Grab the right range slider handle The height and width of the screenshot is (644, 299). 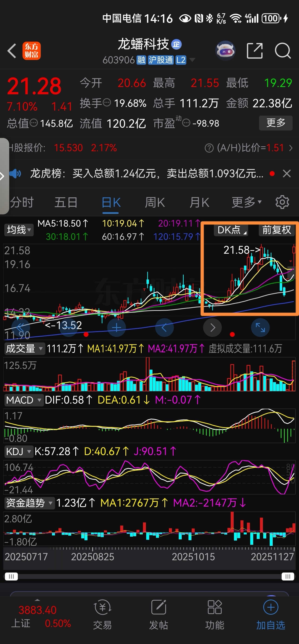[288, 576]
